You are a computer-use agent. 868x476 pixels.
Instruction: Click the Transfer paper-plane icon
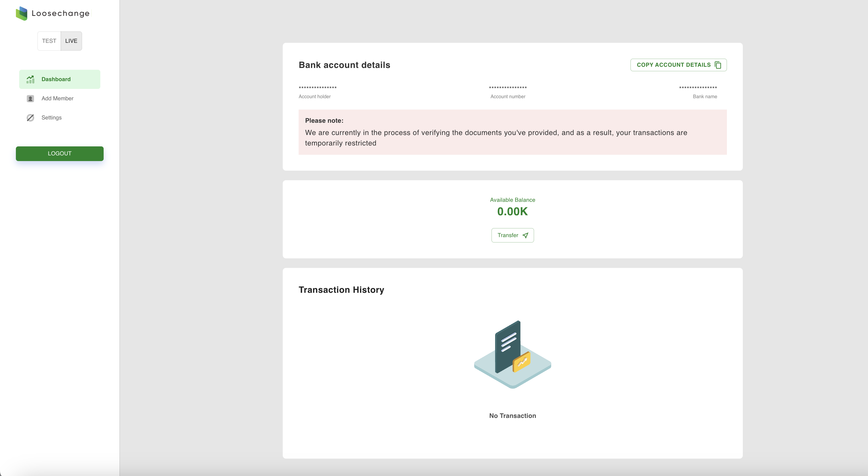coord(525,236)
